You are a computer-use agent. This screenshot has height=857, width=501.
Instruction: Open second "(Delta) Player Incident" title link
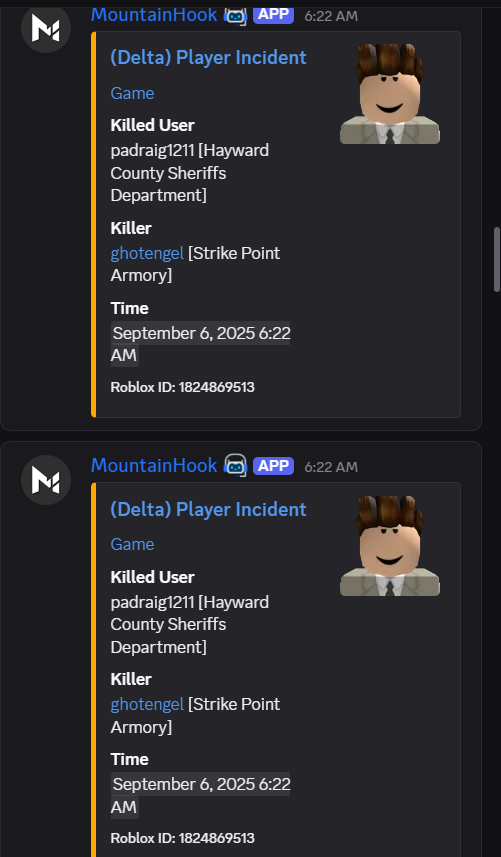click(208, 509)
